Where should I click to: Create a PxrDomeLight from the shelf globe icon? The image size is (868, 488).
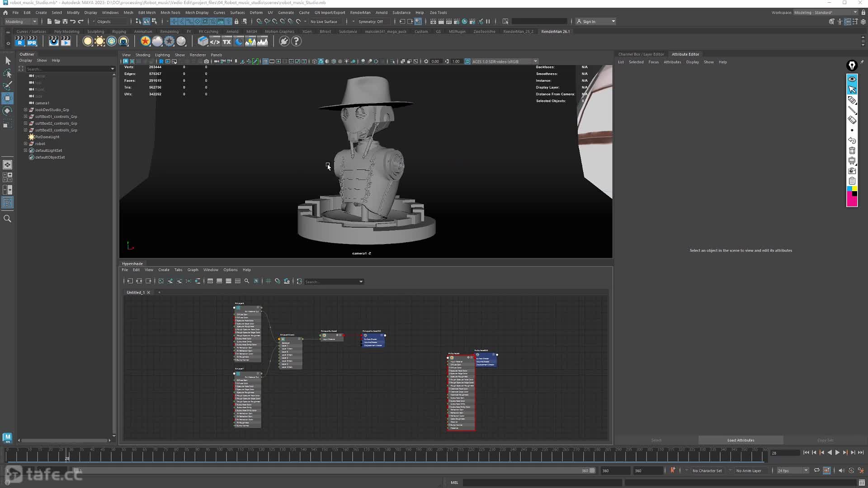[x=112, y=42]
